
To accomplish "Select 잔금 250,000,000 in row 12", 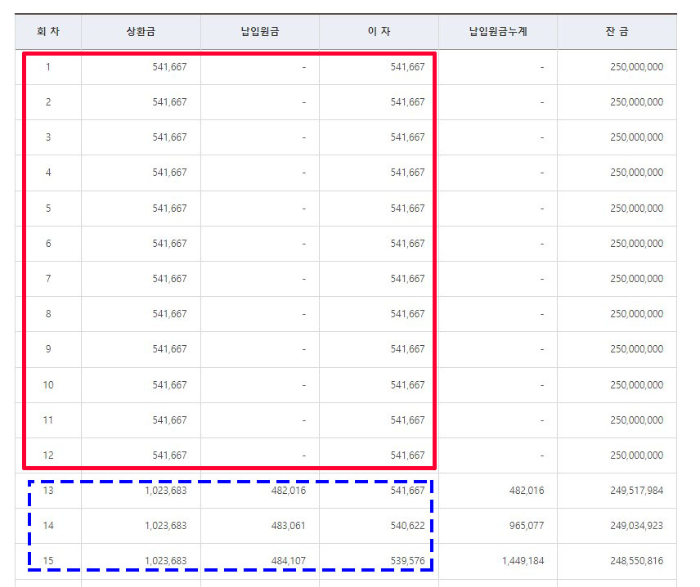I will coord(637,455).
